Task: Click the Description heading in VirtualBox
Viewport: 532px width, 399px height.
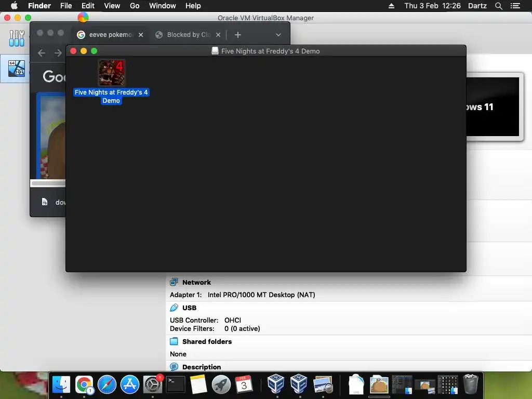Action: 202,367
